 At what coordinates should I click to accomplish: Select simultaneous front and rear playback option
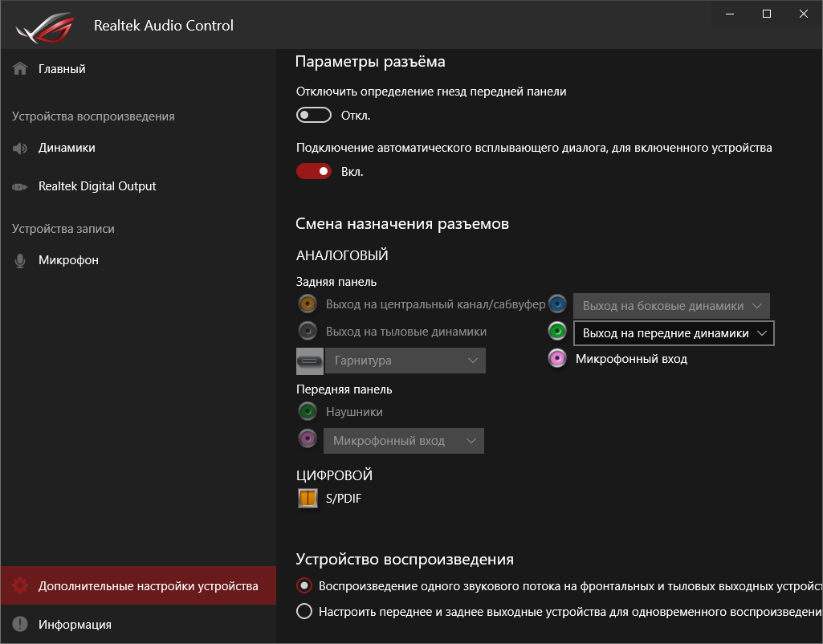click(304, 611)
